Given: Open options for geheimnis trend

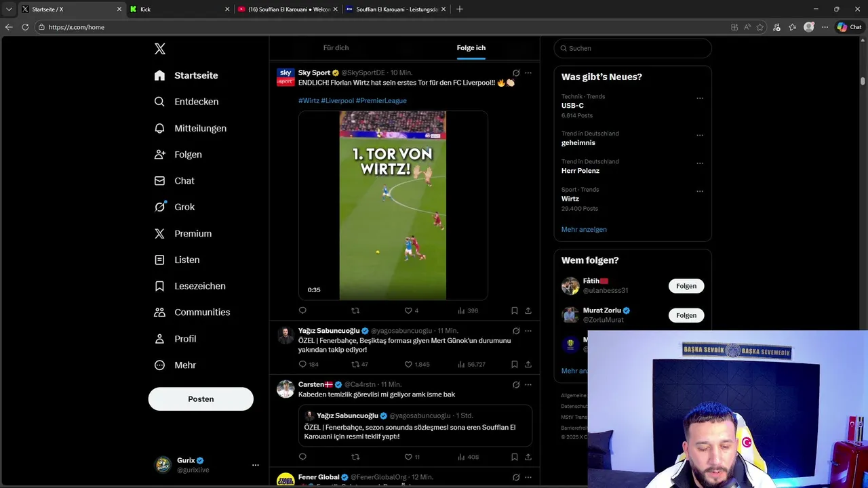Looking at the screenshot, I should (x=700, y=136).
